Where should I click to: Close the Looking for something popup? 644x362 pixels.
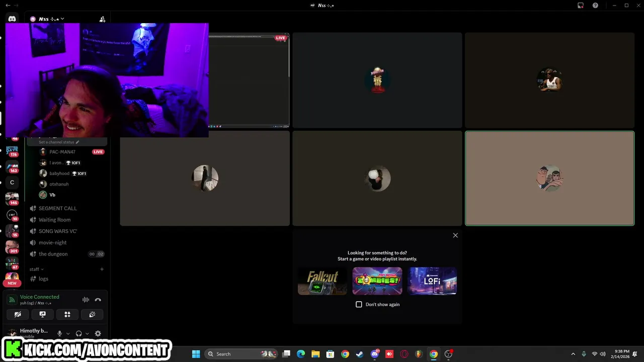click(x=455, y=235)
